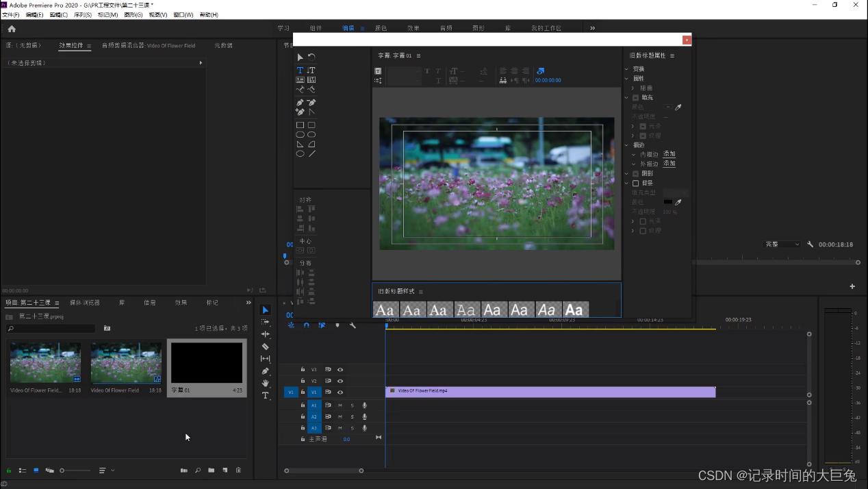Collapse the 变换 section
868x489 pixels.
[x=626, y=69]
